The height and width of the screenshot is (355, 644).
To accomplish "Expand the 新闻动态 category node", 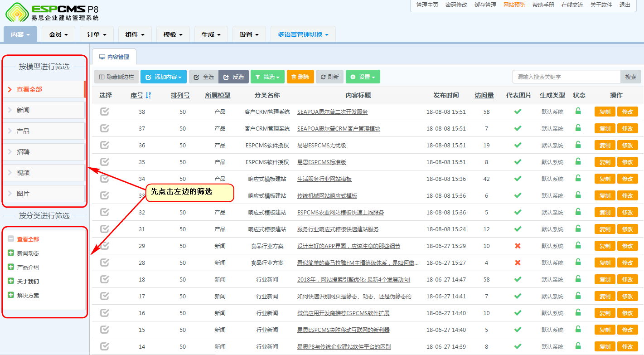I will click(x=11, y=253).
